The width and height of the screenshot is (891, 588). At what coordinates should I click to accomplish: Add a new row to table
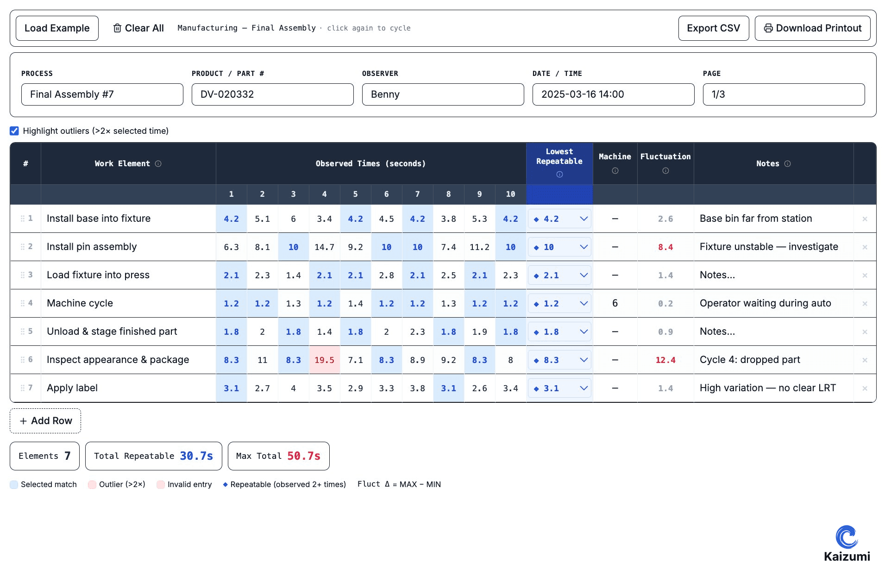coord(45,421)
